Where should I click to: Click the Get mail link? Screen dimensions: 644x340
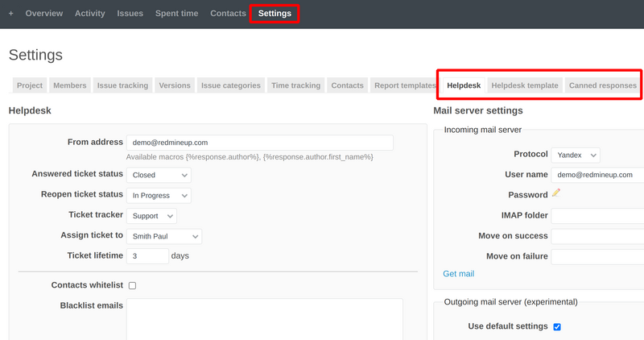tap(459, 274)
